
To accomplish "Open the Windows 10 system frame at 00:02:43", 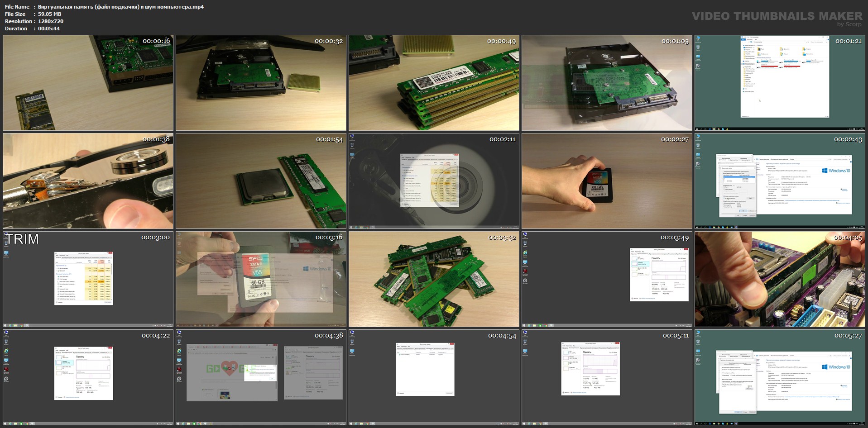I will pyautogui.click(x=780, y=181).
